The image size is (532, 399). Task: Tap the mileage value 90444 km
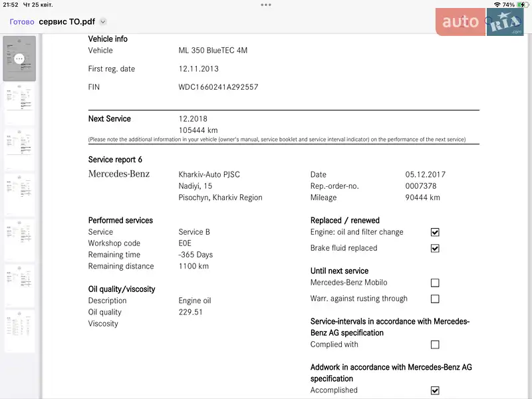[422, 198]
